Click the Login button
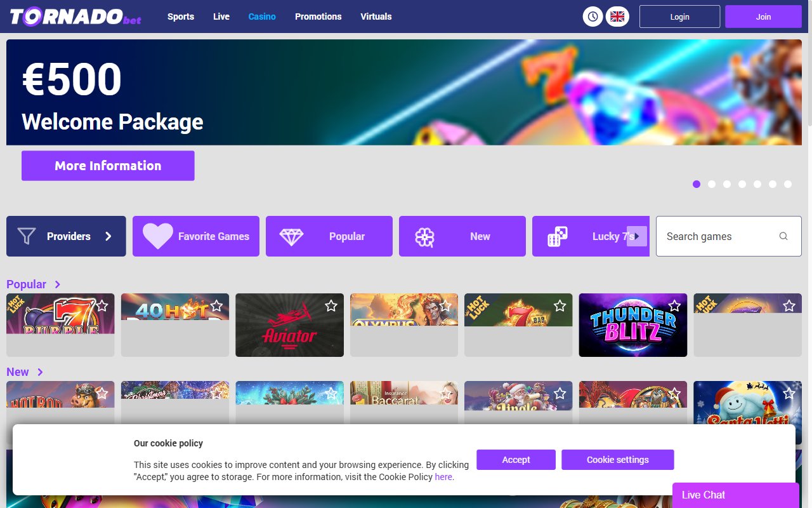812x508 pixels. click(x=679, y=17)
